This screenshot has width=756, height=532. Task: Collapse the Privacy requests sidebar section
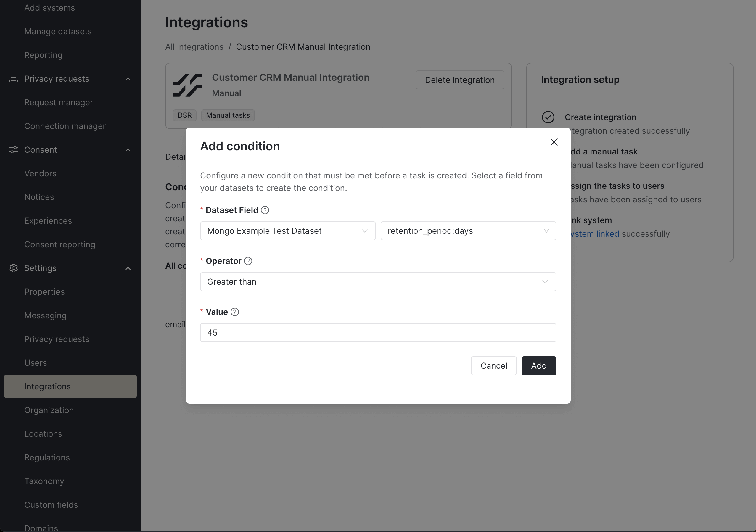128,79
